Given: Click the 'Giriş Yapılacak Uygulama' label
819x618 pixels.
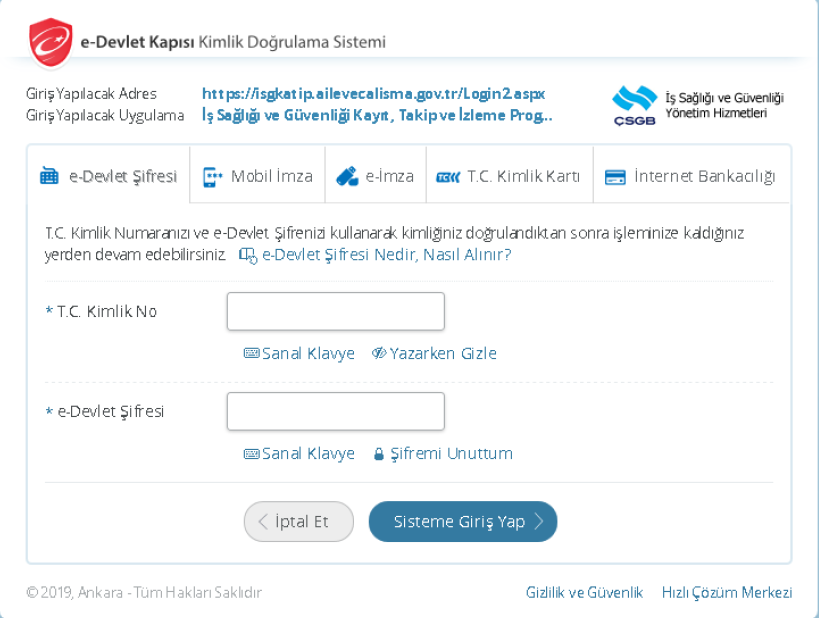Looking at the screenshot, I should coord(105,115).
